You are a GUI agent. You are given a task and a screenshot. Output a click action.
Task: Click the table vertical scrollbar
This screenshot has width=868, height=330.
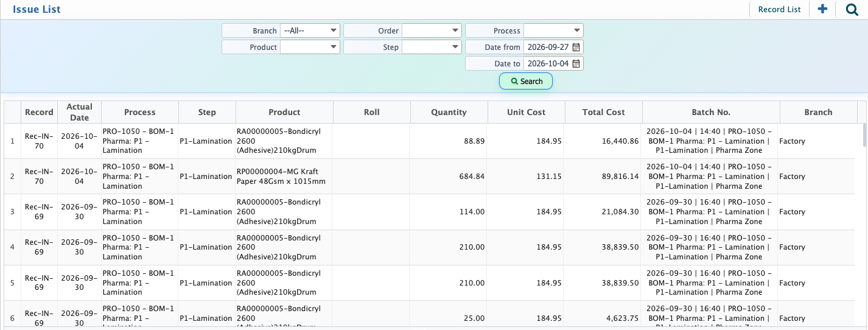point(864,225)
